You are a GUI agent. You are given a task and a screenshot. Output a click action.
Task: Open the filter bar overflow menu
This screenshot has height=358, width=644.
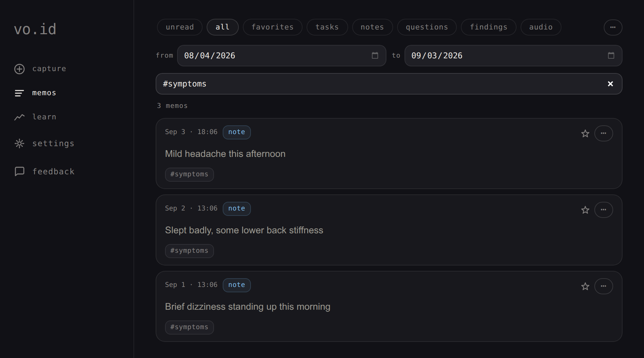point(613,27)
